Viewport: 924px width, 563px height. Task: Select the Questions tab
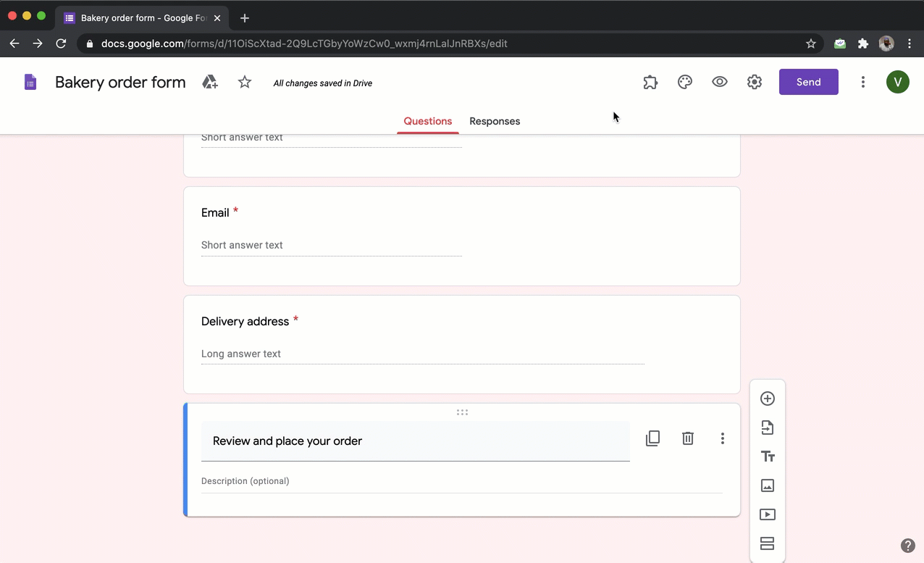[427, 121]
